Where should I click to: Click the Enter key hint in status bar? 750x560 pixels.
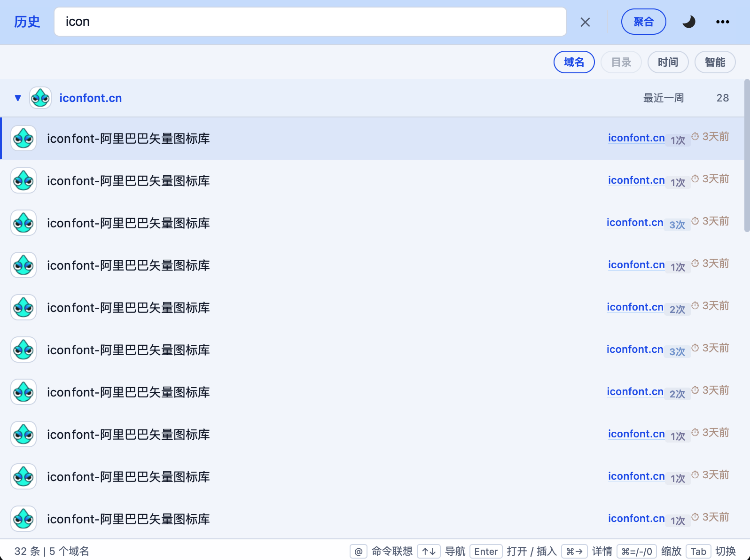point(486,551)
